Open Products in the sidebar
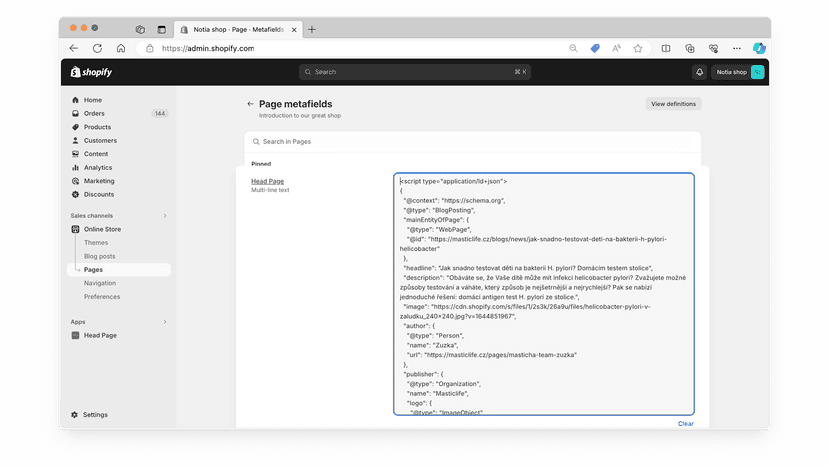Screen dimensions: 828x466 [97, 127]
